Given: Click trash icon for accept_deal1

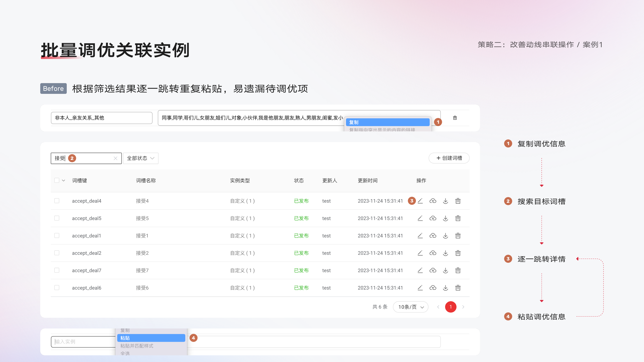Looking at the screenshot, I should 458,236.
